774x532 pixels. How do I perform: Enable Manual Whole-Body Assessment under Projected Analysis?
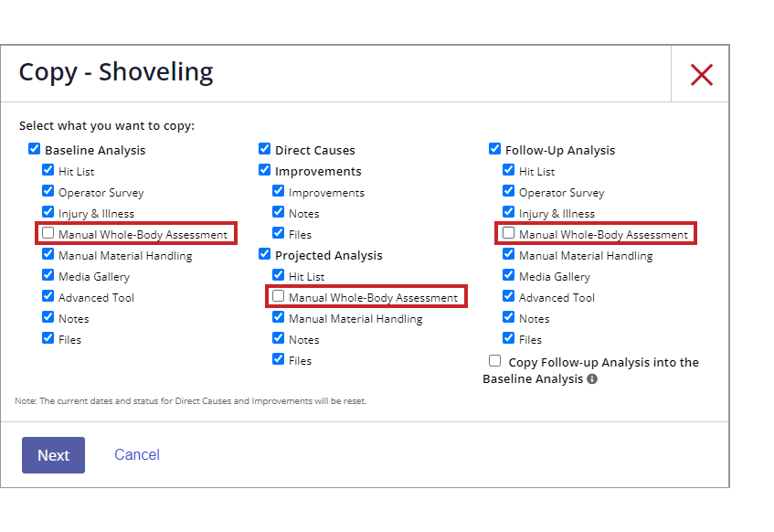pos(279,296)
